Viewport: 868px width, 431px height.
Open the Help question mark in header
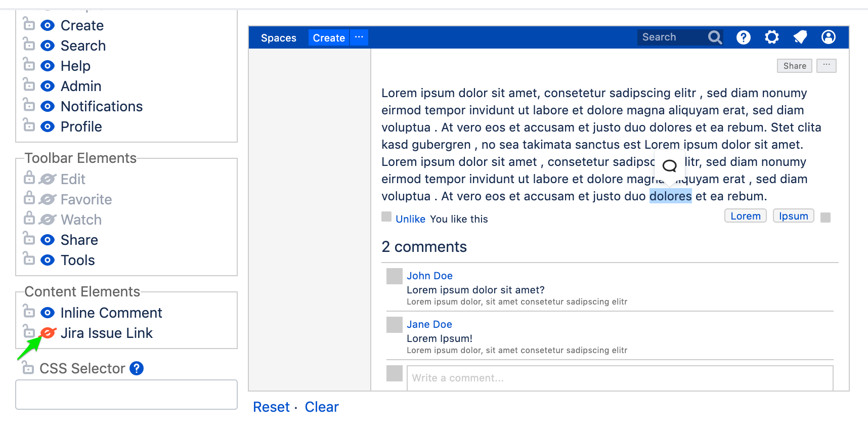[743, 37]
